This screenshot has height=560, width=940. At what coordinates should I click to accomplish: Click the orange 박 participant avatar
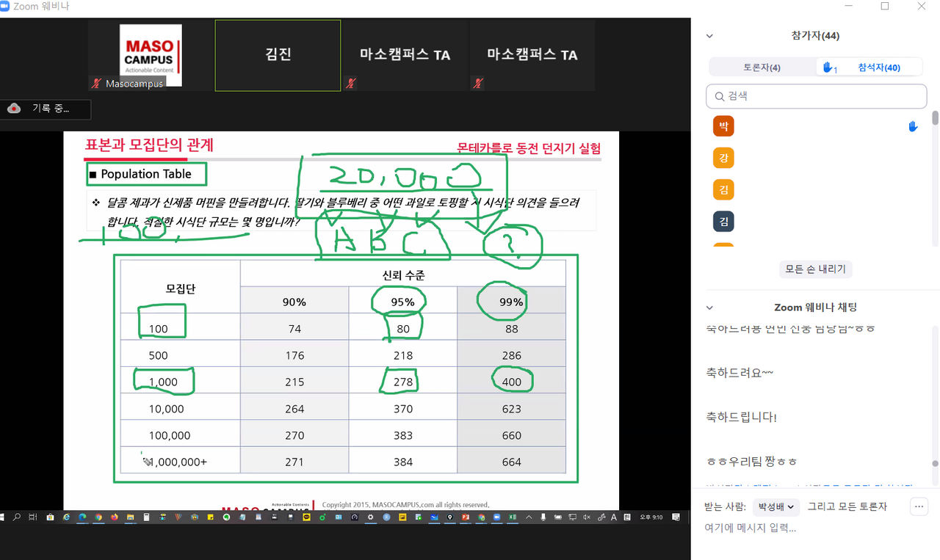(x=723, y=126)
